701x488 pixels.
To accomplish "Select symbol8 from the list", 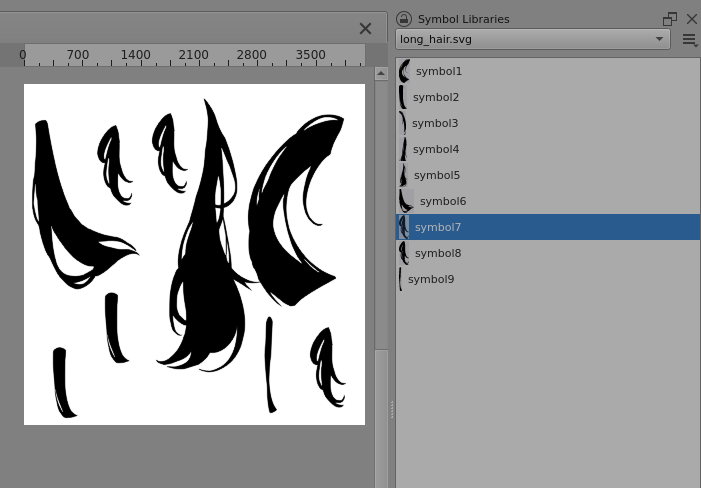I will (437, 253).
